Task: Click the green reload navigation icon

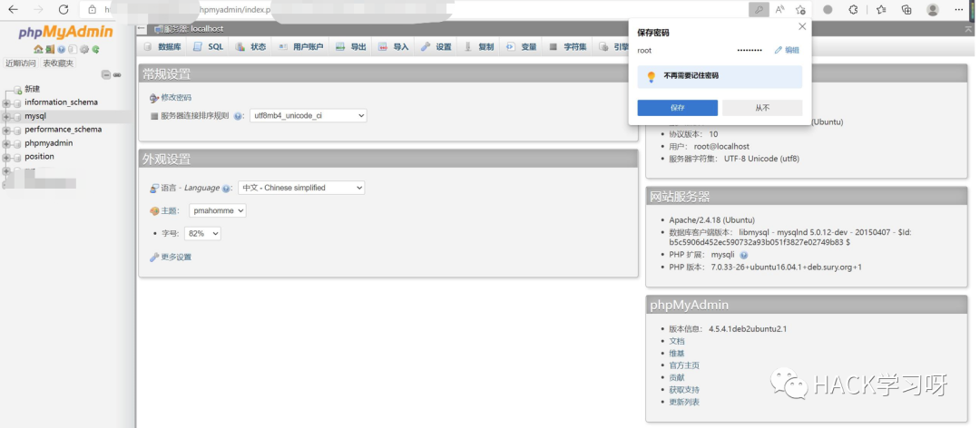Action: tap(95, 49)
